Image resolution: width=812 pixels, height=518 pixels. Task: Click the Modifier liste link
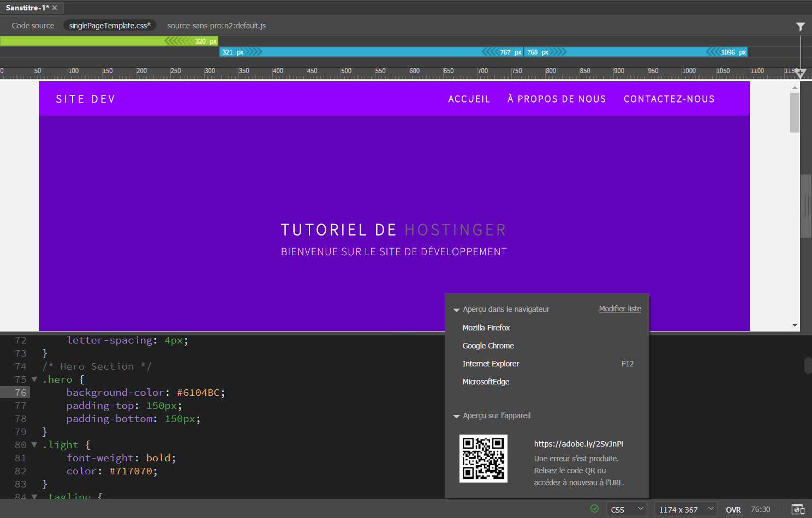pos(620,309)
